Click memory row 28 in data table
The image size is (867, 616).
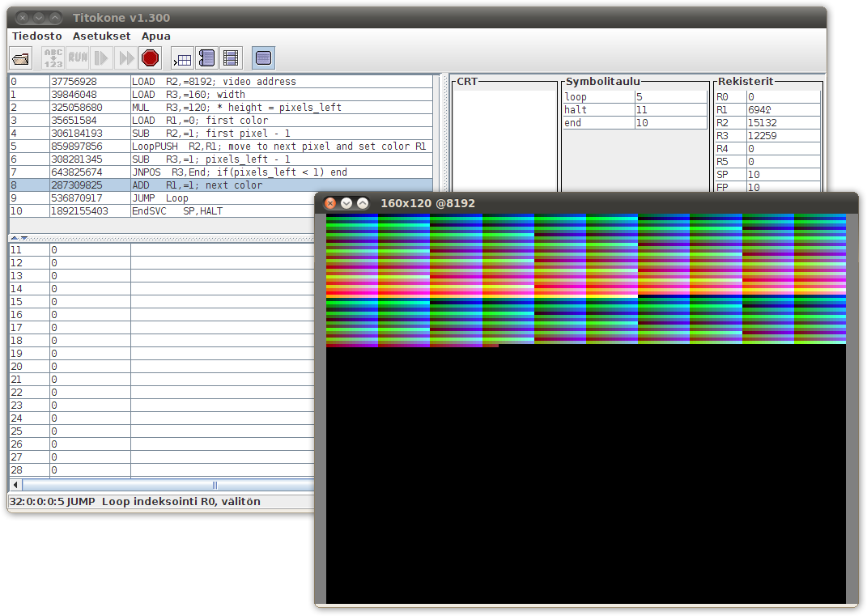pyautogui.click(x=161, y=470)
